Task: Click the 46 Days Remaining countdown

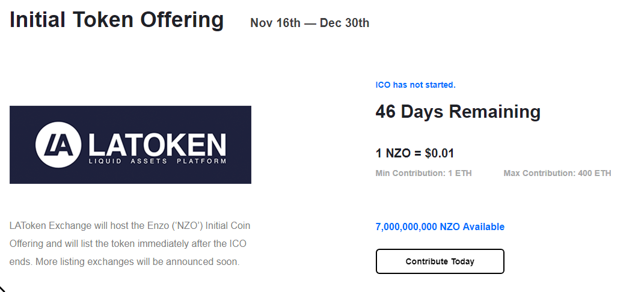Action: 458,112
